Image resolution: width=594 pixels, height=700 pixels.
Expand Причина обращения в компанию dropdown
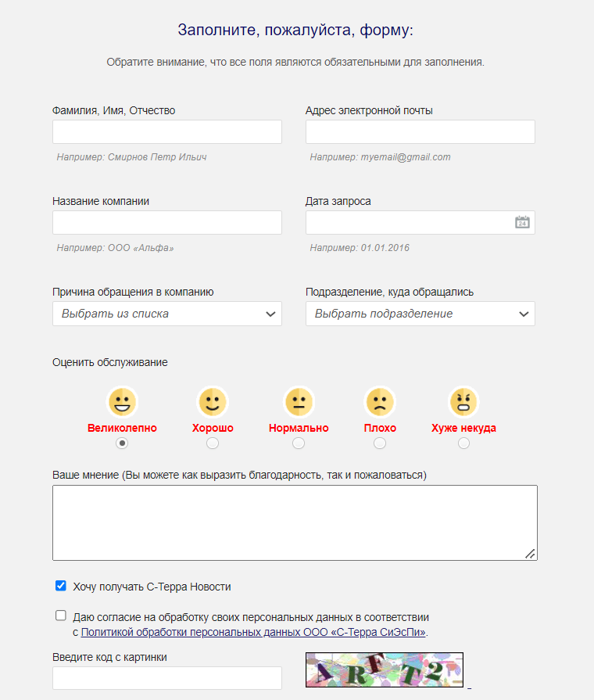click(167, 314)
